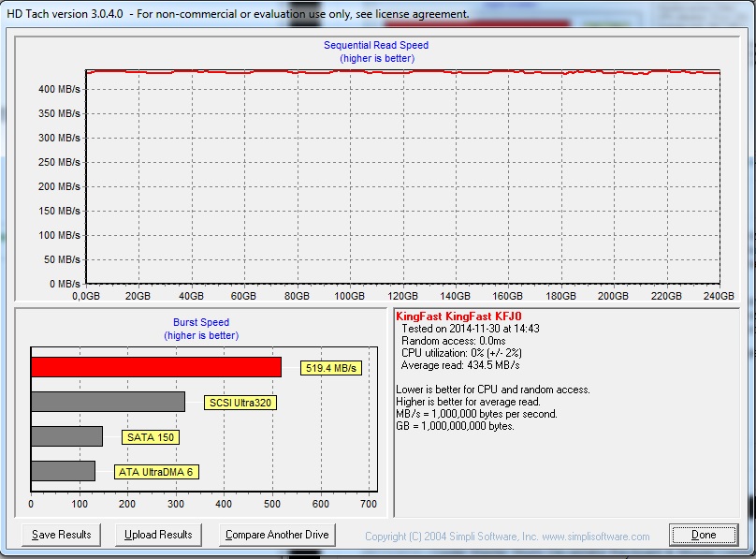Select the red 519.4 MB/s burst bar

pos(156,367)
